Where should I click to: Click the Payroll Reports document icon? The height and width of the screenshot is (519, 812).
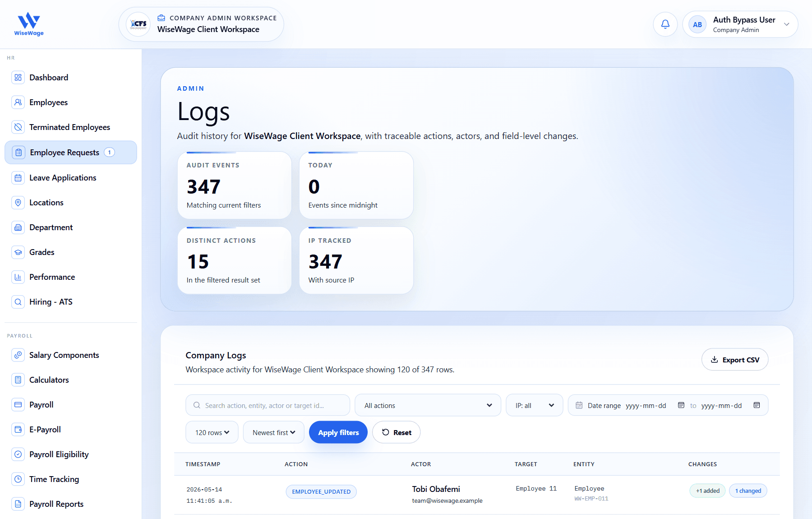pos(18,504)
